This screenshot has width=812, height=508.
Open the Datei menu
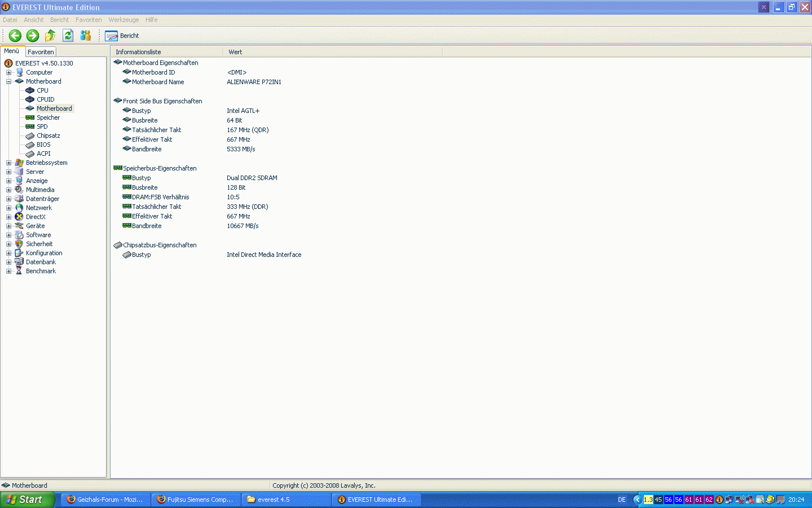(10, 20)
